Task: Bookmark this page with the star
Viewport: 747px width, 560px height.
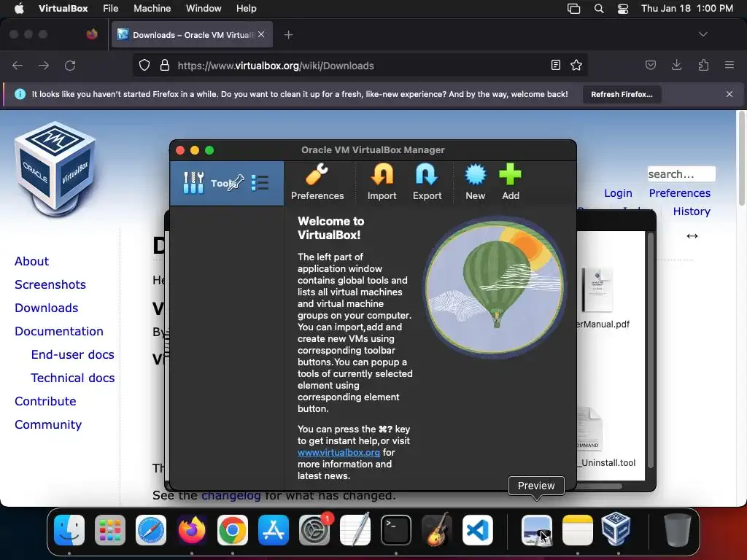Action: click(576, 65)
